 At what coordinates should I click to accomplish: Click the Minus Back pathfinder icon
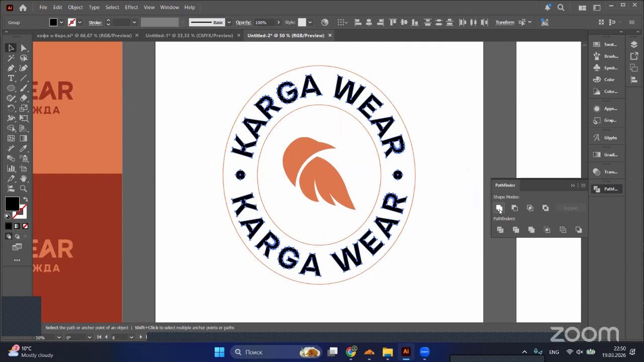pyautogui.click(x=579, y=230)
